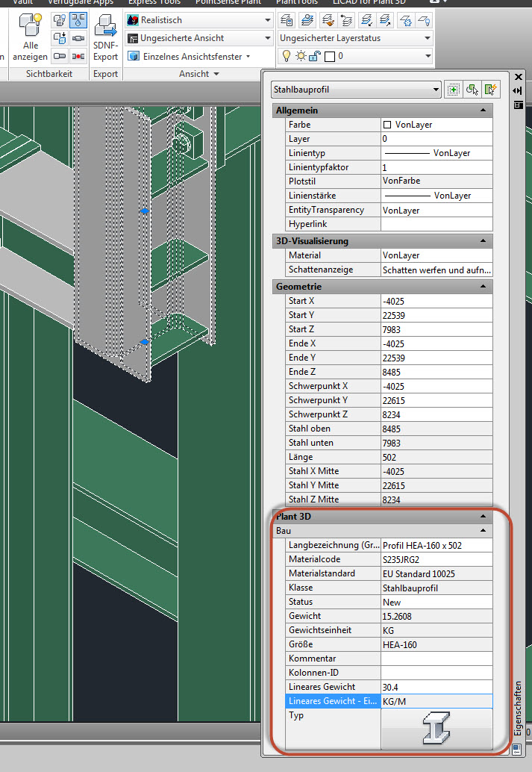This screenshot has width=532, height=772.
Task: Open the layer 0 dropdown list
Action: click(428, 56)
